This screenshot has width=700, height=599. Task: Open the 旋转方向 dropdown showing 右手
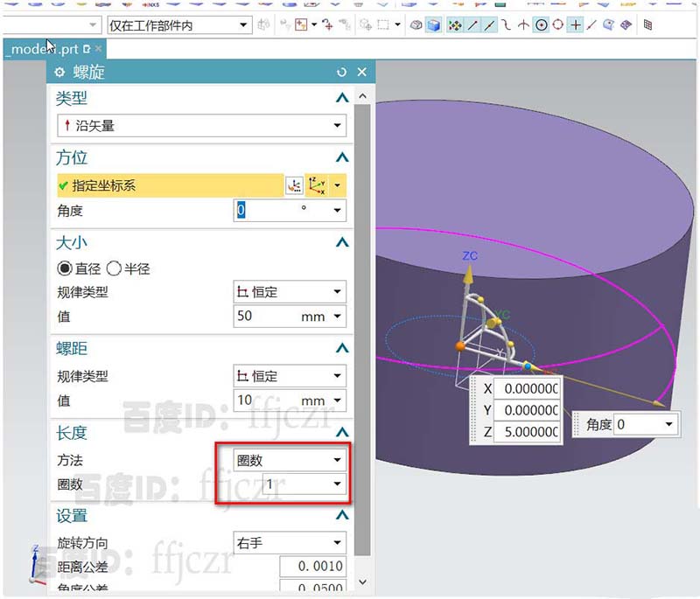[289, 541]
